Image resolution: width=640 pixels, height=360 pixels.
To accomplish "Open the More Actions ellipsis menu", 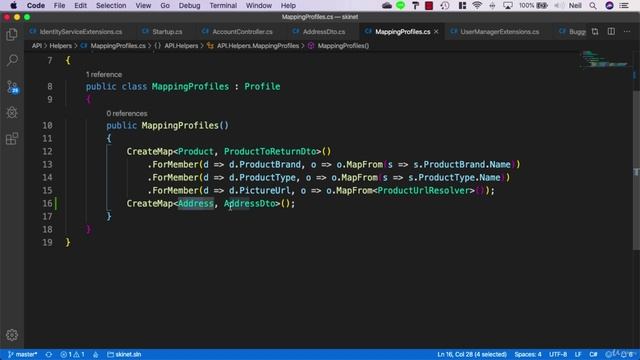I will click(627, 32).
